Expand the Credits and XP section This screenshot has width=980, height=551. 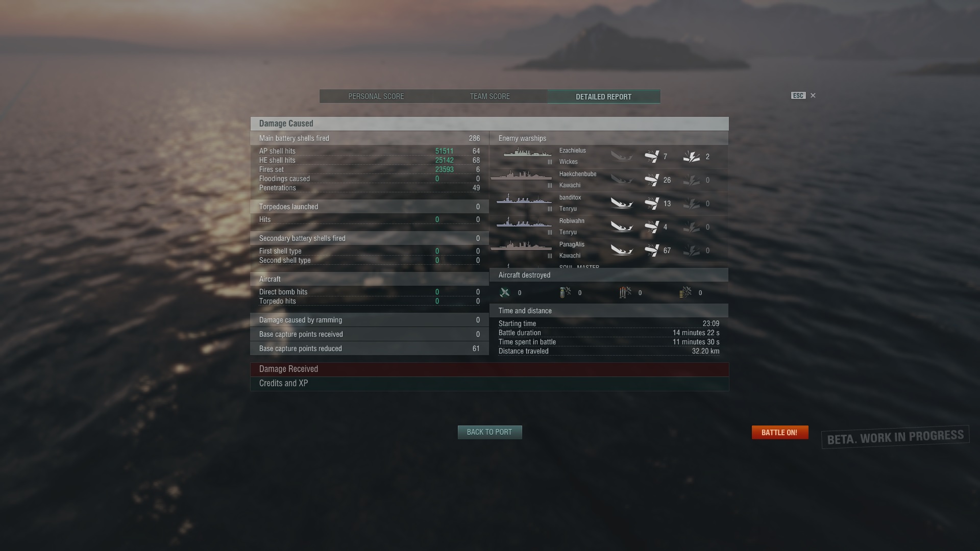489,384
